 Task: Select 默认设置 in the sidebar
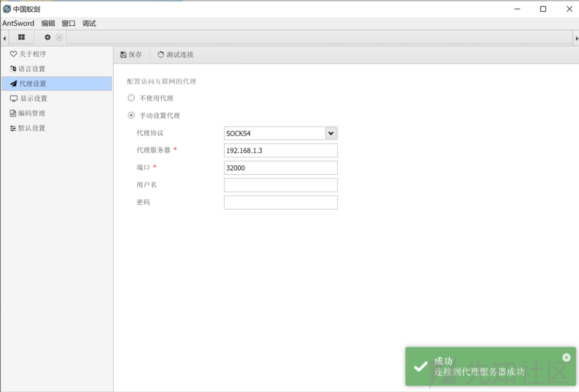pos(57,128)
